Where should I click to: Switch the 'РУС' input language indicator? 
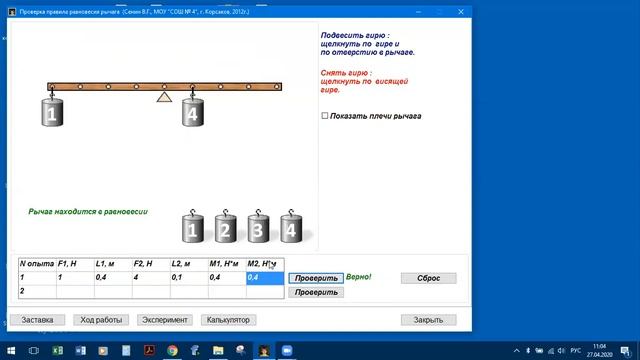576,351
